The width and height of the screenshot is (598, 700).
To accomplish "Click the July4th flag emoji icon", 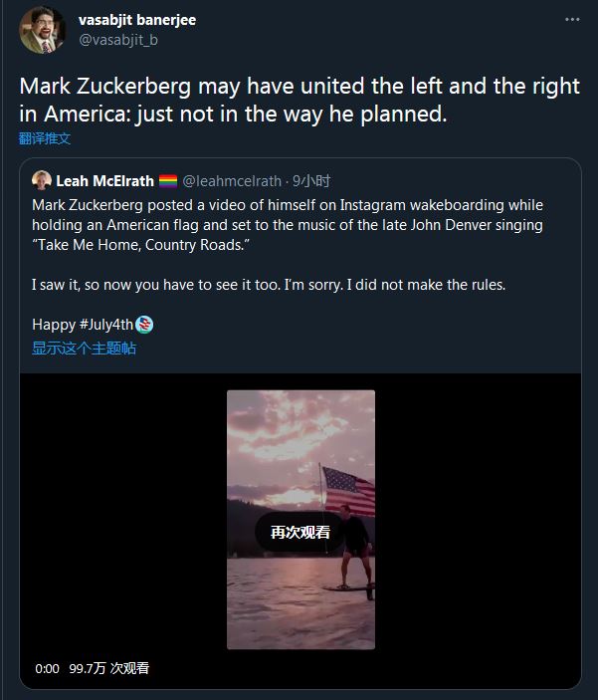I will 144,325.
